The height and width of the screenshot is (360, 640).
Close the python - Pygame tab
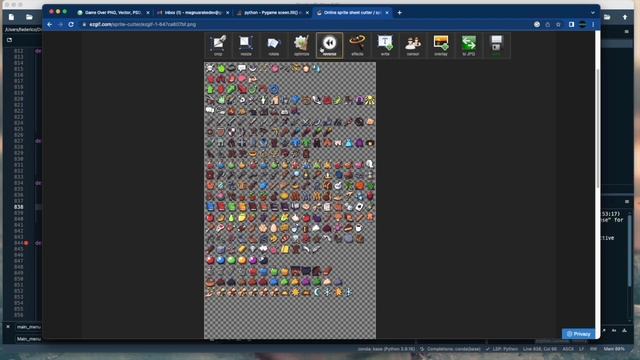tap(307, 13)
